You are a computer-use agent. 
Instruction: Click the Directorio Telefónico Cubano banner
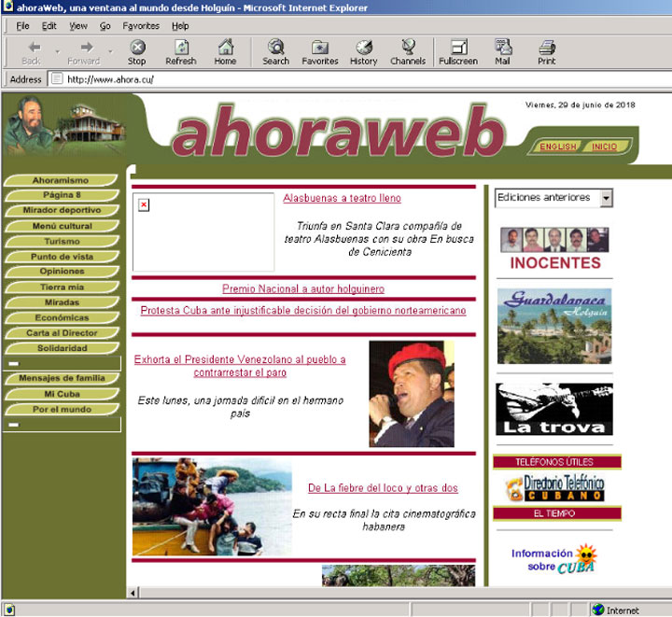[555, 487]
